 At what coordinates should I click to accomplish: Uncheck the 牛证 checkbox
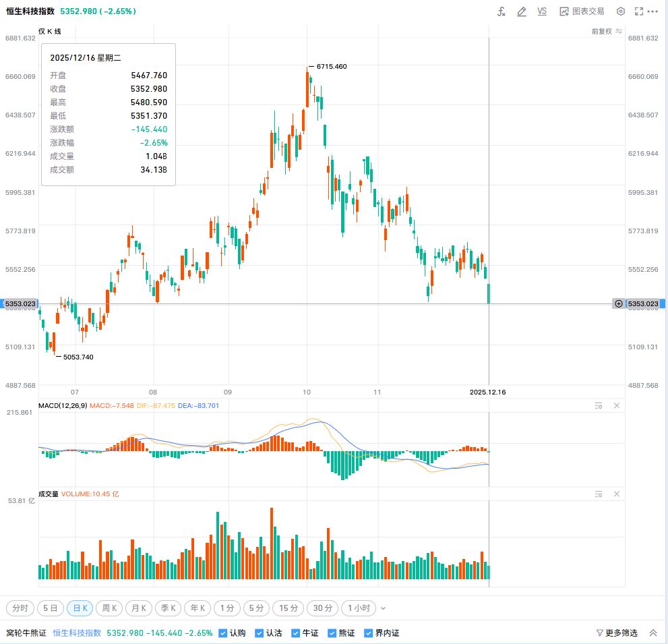[296, 633]
